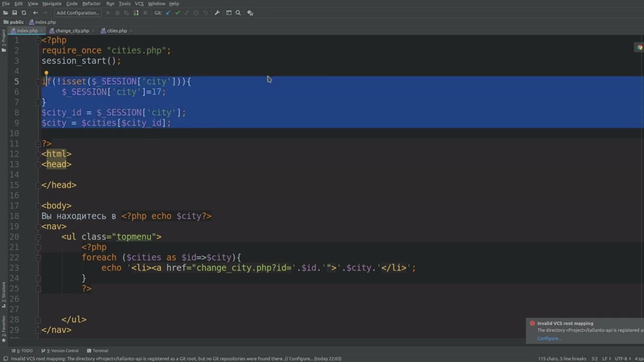Open the Code menu

pyautogui.click(x=72, y=4)
